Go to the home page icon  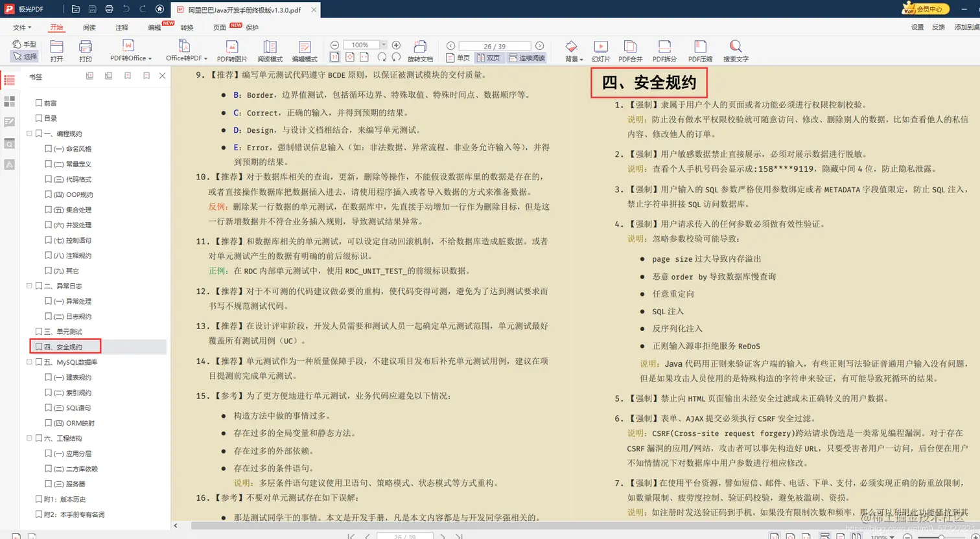point(160,10)
